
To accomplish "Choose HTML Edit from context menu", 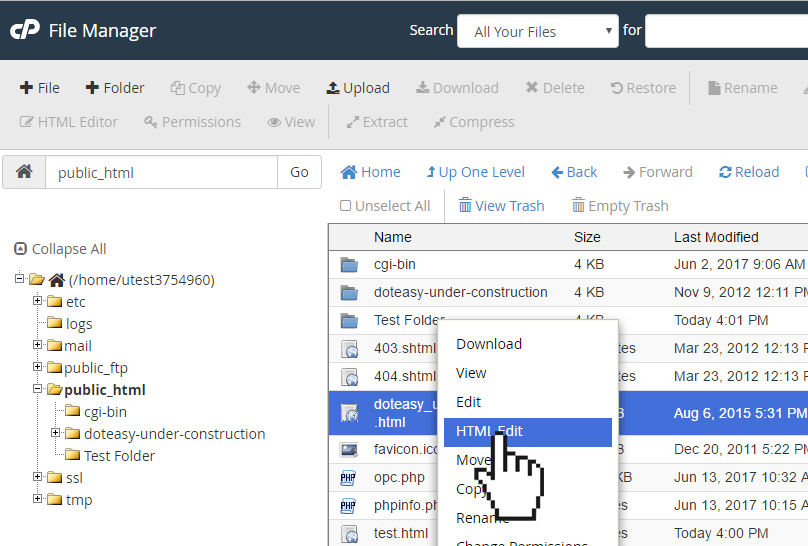I will pyautogui.click(x=528, y=432).
